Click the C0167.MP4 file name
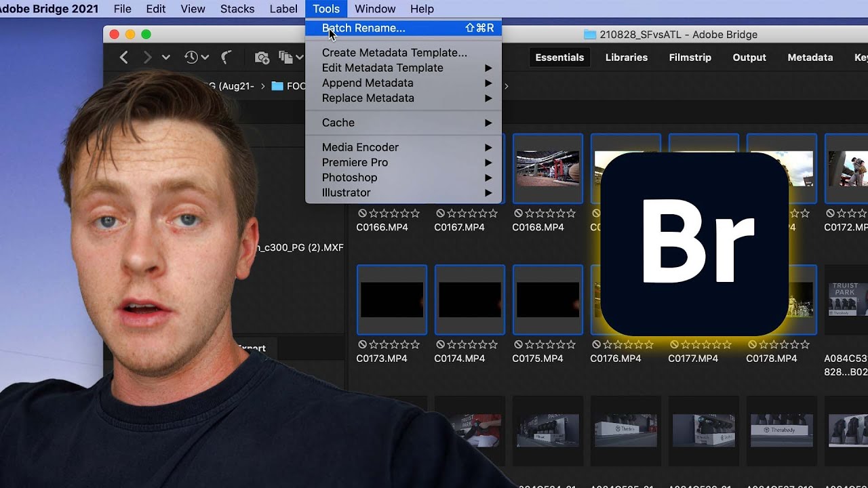This screenshot has height=488, width=868. [x=460, y=227]
